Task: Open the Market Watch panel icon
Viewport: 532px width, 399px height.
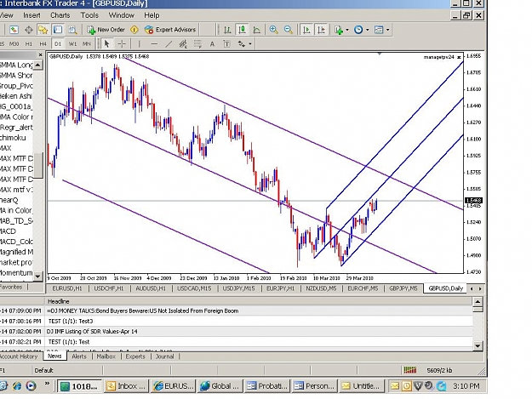Action: pyautogui.click(x=14, y=30)
